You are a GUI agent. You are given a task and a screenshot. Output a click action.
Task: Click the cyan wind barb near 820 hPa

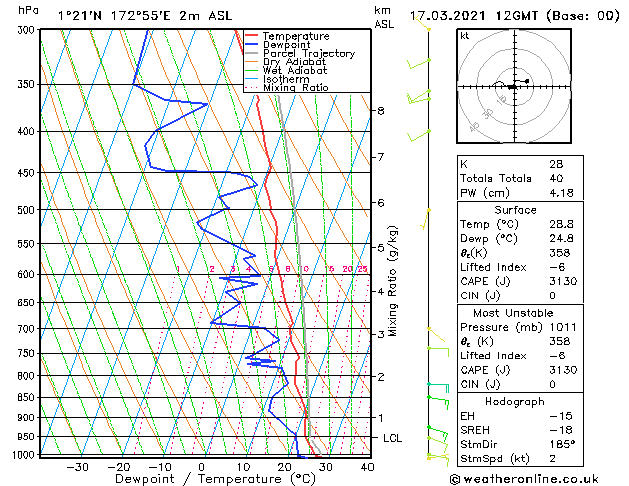pyautogui.click(x=438, y=387)
